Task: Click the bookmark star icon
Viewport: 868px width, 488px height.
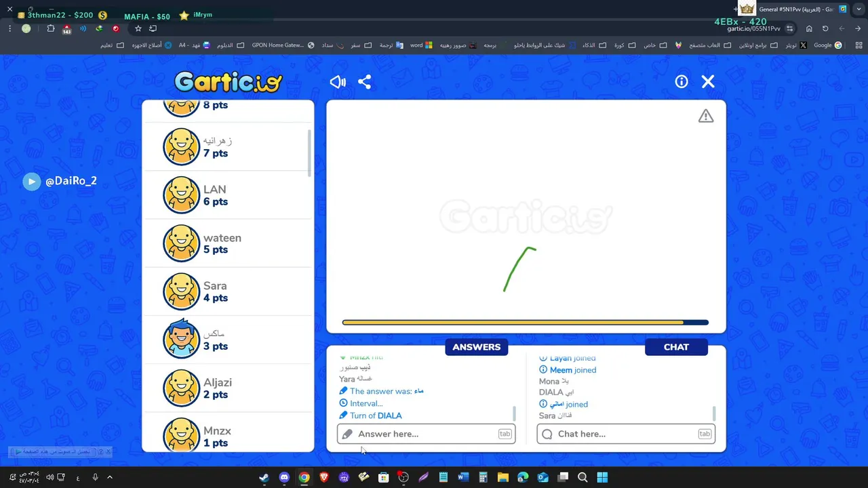Action: pyautogui.click(x=138, y=28)
